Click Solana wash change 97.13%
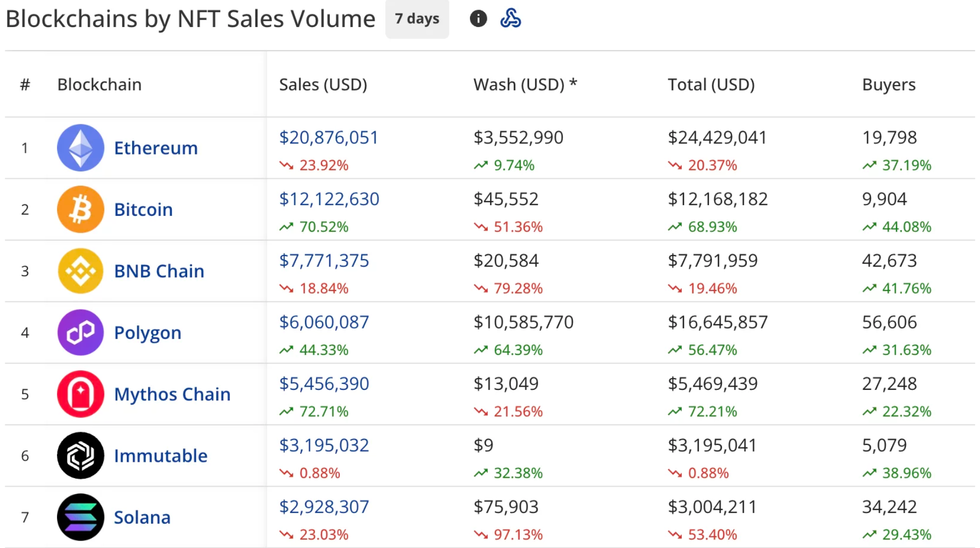The width and height of the screenshot is (980, 548). [508, 534]
